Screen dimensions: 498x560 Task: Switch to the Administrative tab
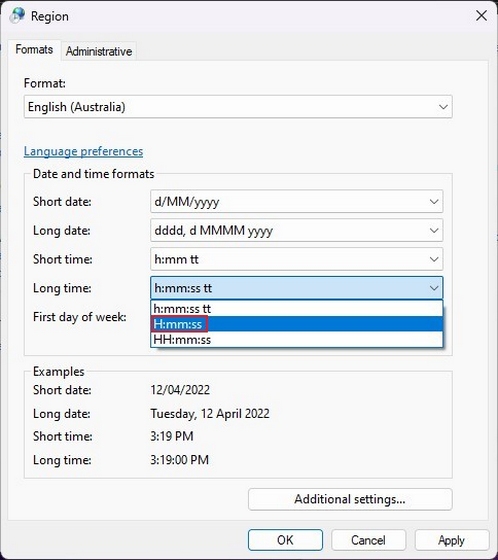coord(99,51)
